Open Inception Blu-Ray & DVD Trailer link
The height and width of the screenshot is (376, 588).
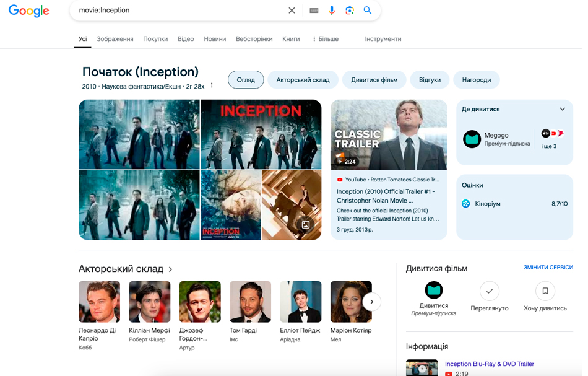click(x=490, y=364)
